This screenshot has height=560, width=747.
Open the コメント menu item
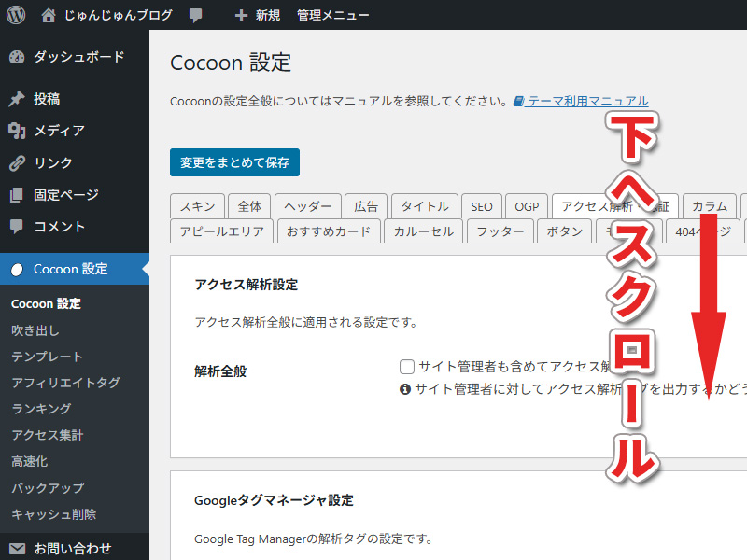tap(75, 227)
